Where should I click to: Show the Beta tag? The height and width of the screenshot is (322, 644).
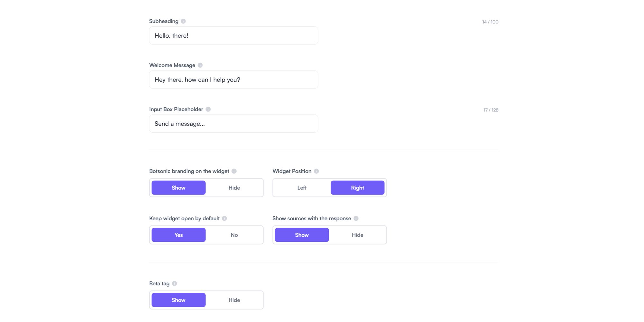178,300
